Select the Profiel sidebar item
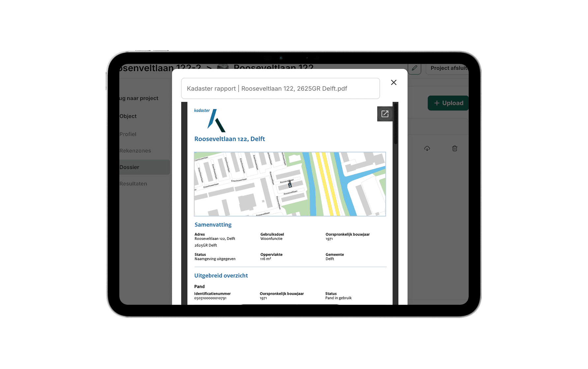Screen dimensions: 588x369 (128, 134)
